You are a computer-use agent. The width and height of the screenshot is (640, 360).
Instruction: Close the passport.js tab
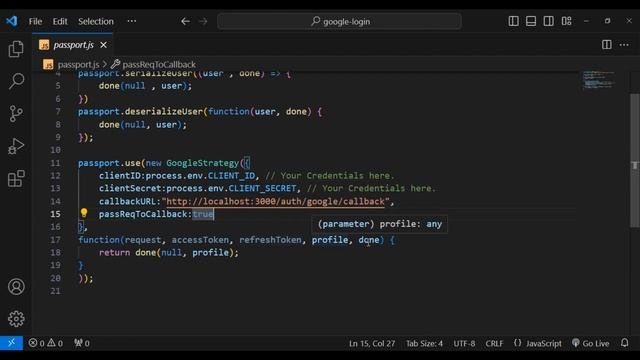[x=104, y=45]
